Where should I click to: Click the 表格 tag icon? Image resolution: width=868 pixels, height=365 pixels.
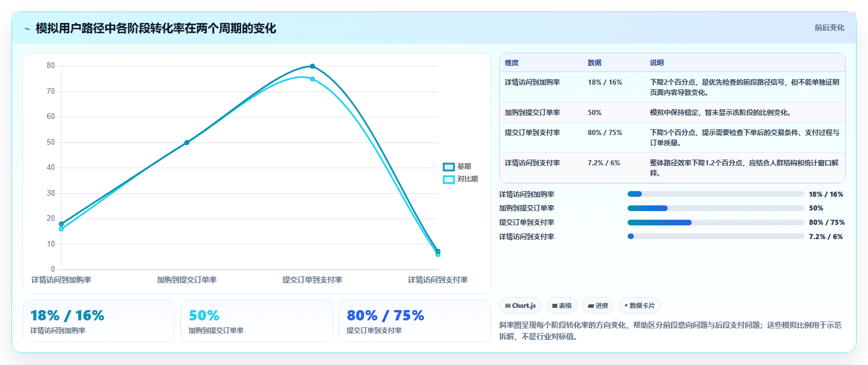coord(555,306)
